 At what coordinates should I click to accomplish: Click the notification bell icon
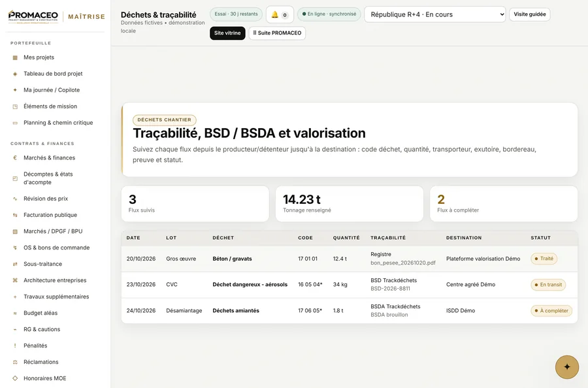[x=275, y=14]
